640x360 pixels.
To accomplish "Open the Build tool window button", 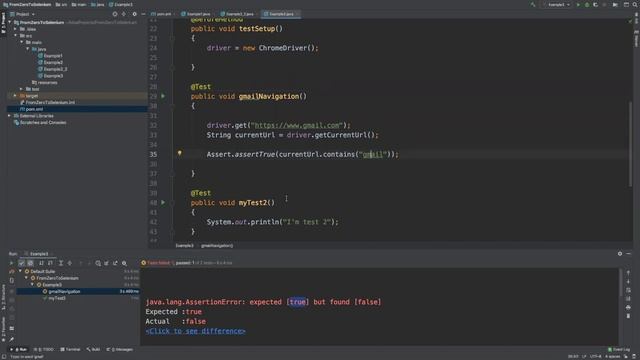I will (93, 349).
